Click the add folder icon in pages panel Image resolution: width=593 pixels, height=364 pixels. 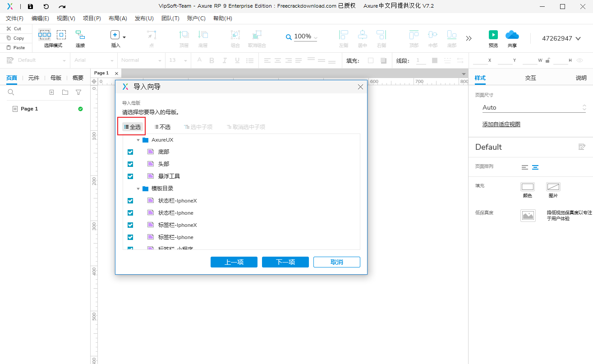(65, 92)
